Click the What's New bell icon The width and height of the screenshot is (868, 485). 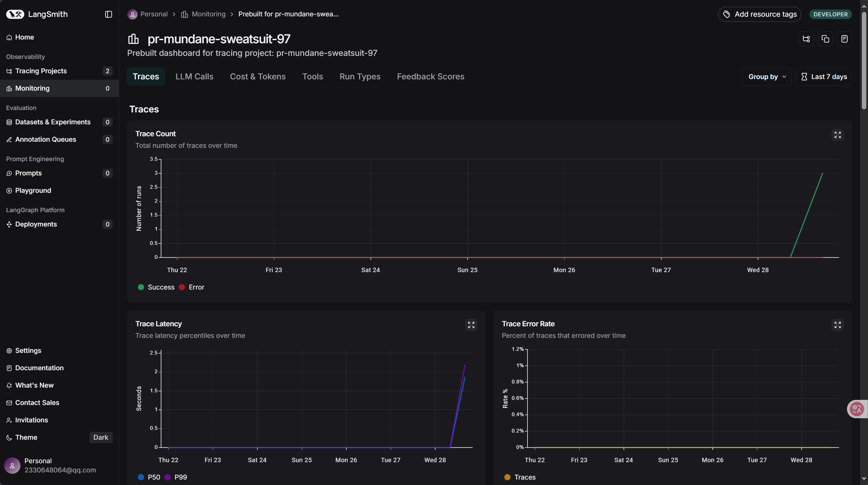pos(9,385)
